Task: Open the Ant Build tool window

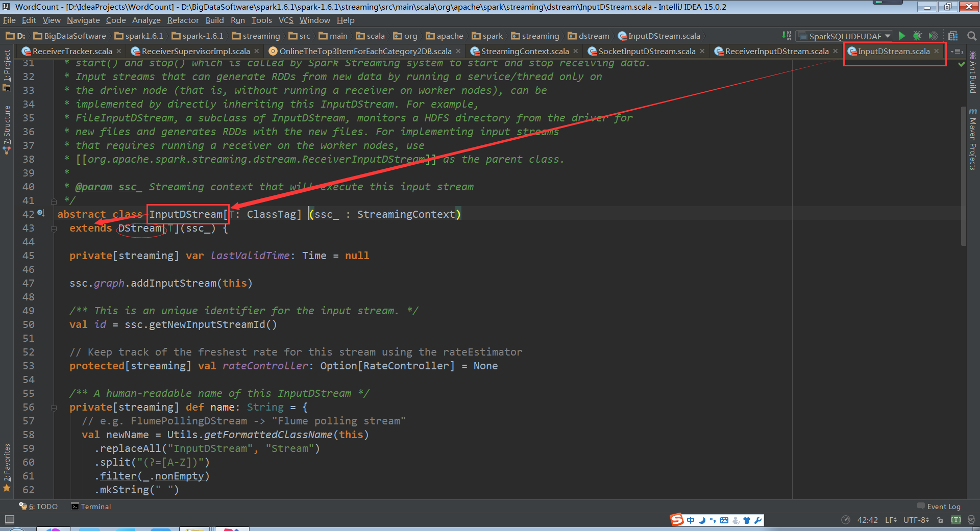Action: coord(973,73)
